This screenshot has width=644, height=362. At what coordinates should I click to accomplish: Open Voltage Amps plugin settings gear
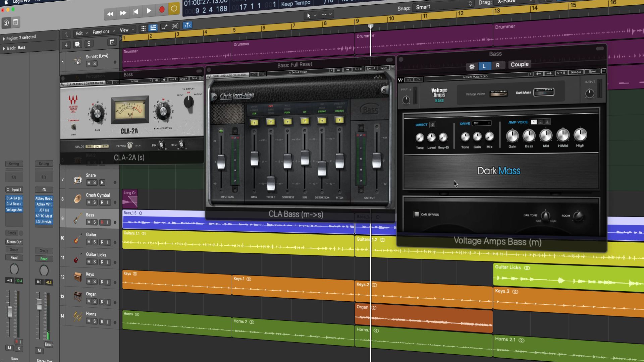472,66
